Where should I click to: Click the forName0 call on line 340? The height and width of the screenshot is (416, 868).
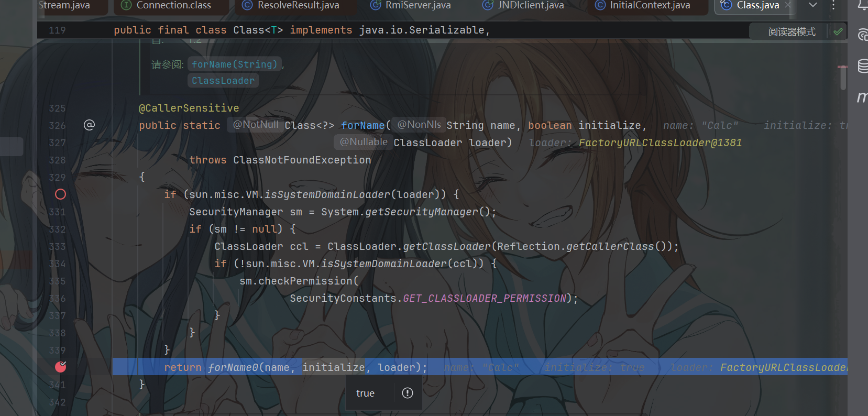pos(233,367)
